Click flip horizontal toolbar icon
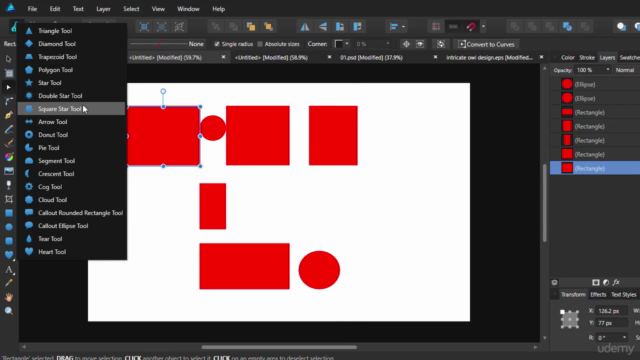 pyautogui.click(x=305, y=27)
